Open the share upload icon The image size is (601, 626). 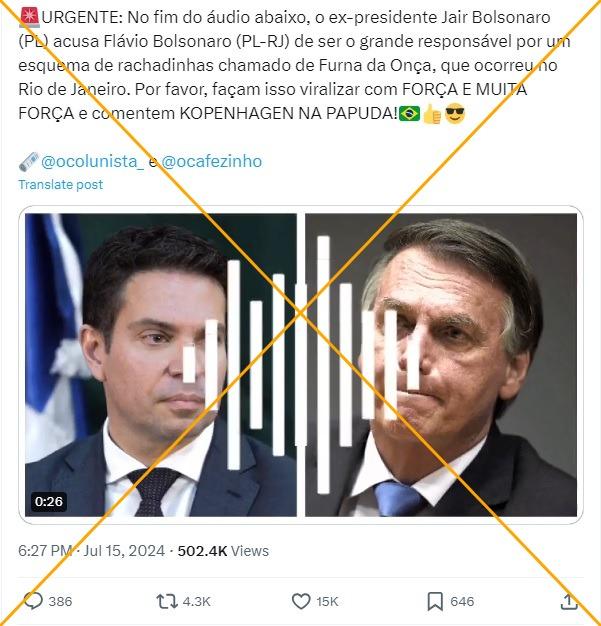click(569, 601)
